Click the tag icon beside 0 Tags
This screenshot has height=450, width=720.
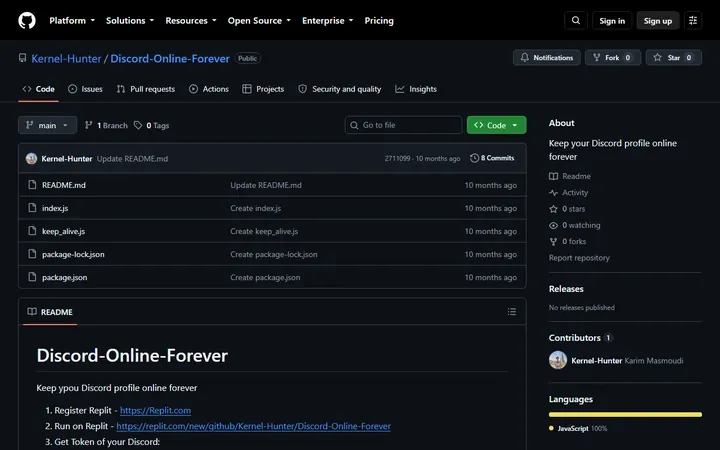138,125
